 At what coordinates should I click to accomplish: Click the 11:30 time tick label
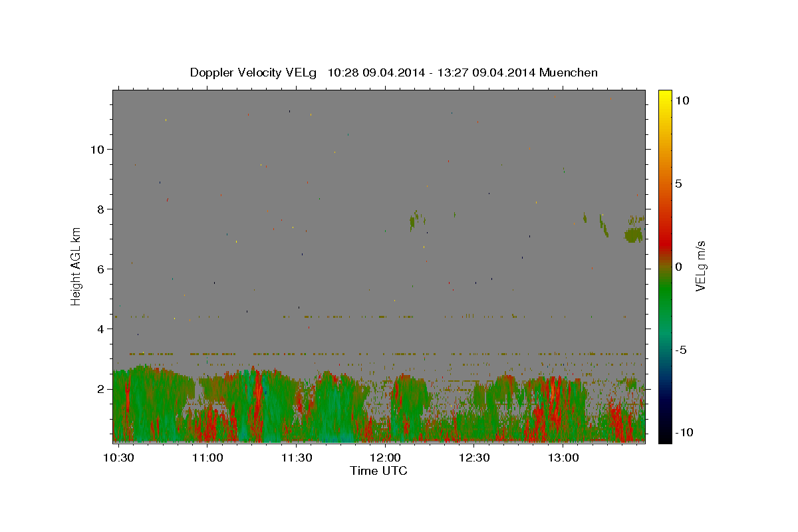coord(297,458)
